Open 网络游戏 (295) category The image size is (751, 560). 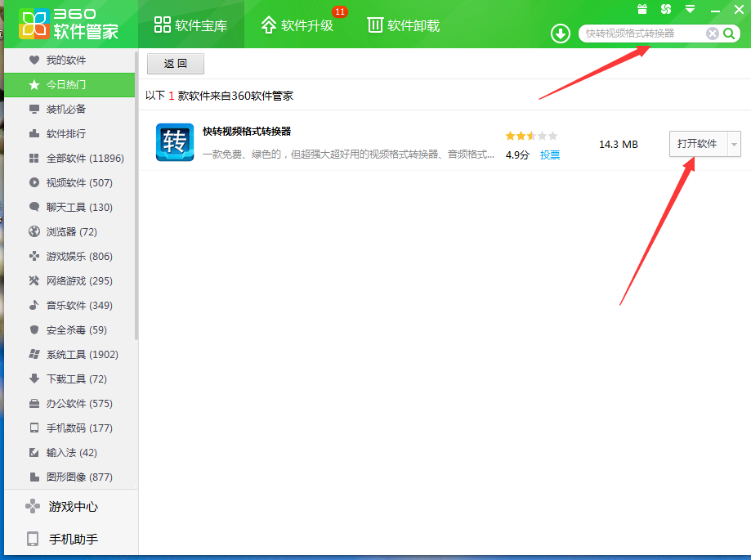tap(69, 280)
